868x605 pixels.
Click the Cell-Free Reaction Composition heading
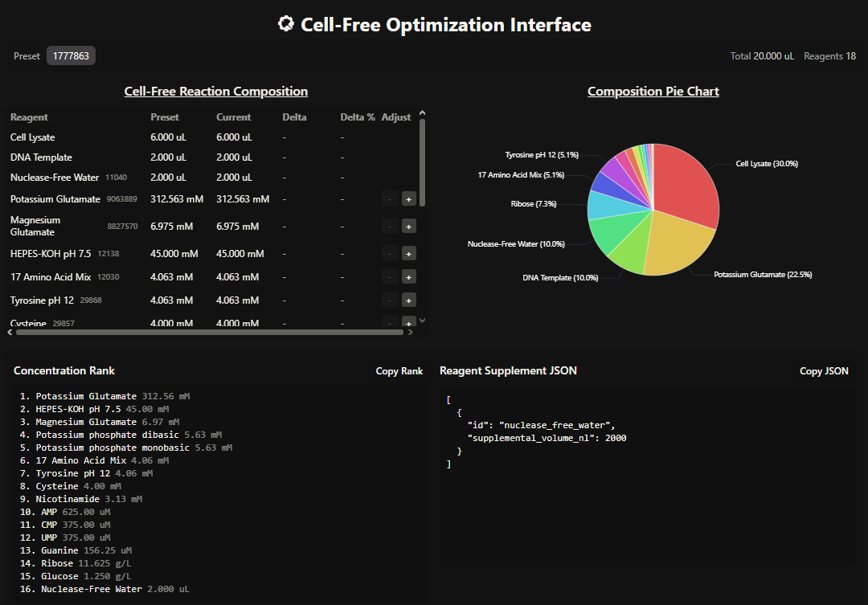216,92
